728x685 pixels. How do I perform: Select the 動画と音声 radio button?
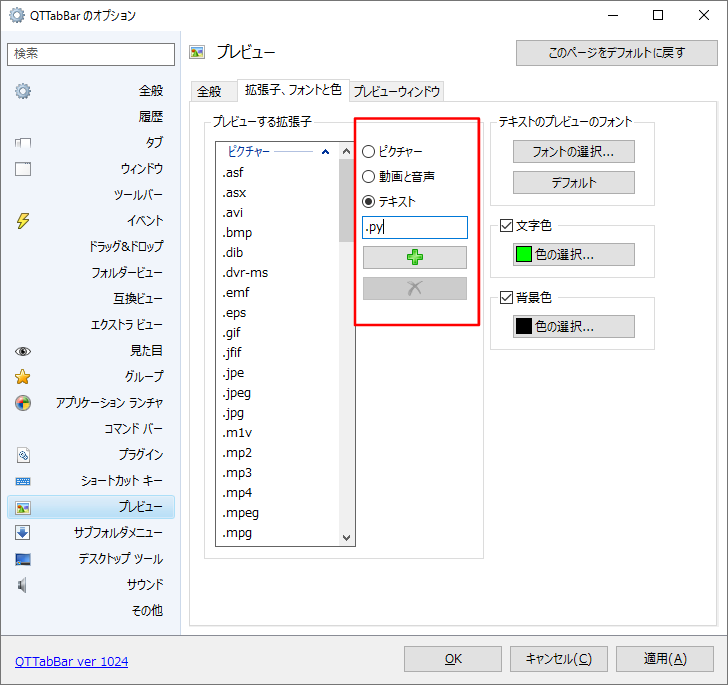pos(368,176)
